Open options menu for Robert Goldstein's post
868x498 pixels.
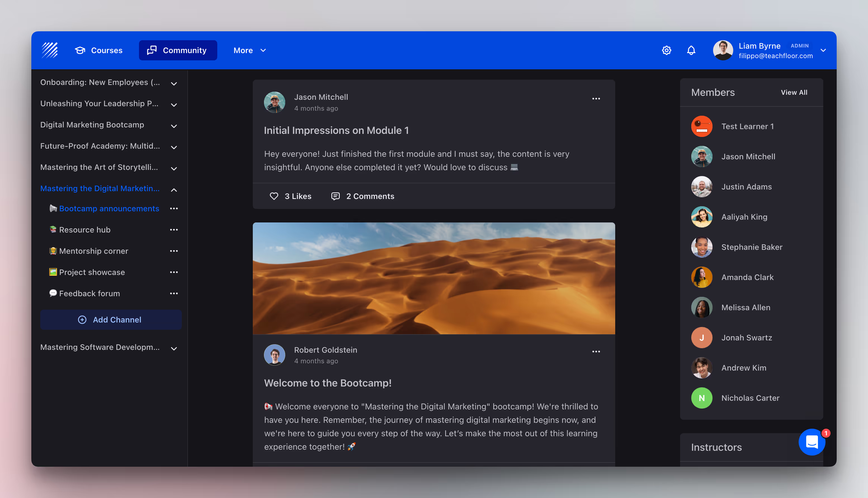pos(596,351)
